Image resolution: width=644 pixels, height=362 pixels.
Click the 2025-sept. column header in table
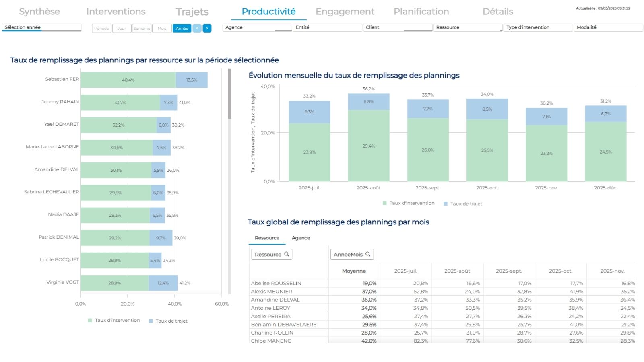pyautogui.click(x=509, y=271)
